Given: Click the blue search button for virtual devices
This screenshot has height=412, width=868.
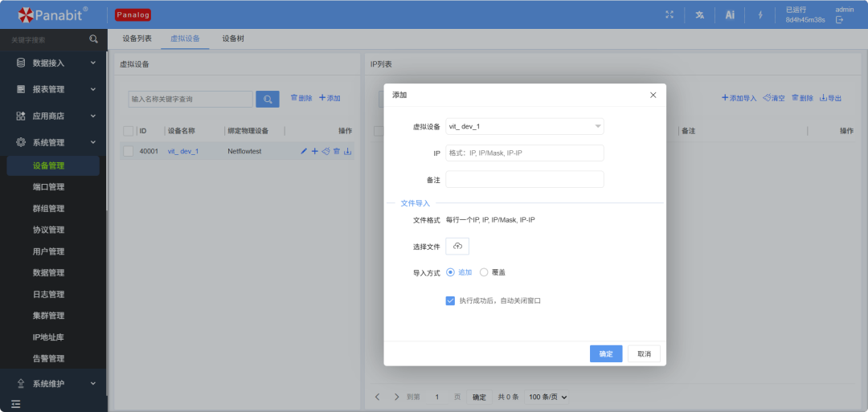Looking at the screenshot, I should tap(268, 99).
